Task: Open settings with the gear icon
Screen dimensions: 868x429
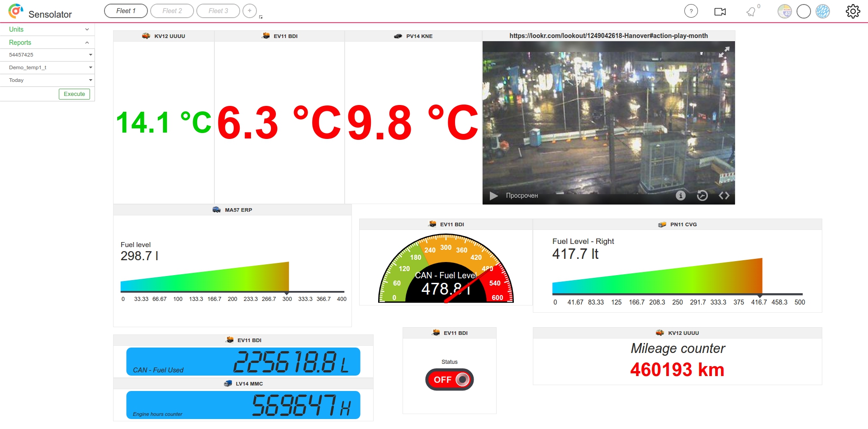Action: pyautogui.click(x=853, y=11)
